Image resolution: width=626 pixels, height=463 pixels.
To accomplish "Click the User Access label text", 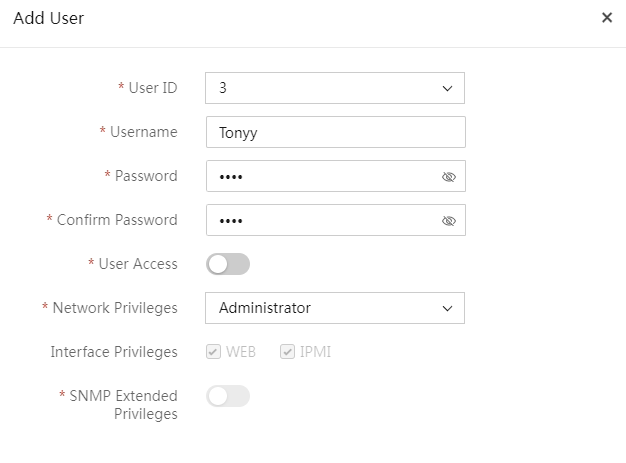I will pos(138,264).
